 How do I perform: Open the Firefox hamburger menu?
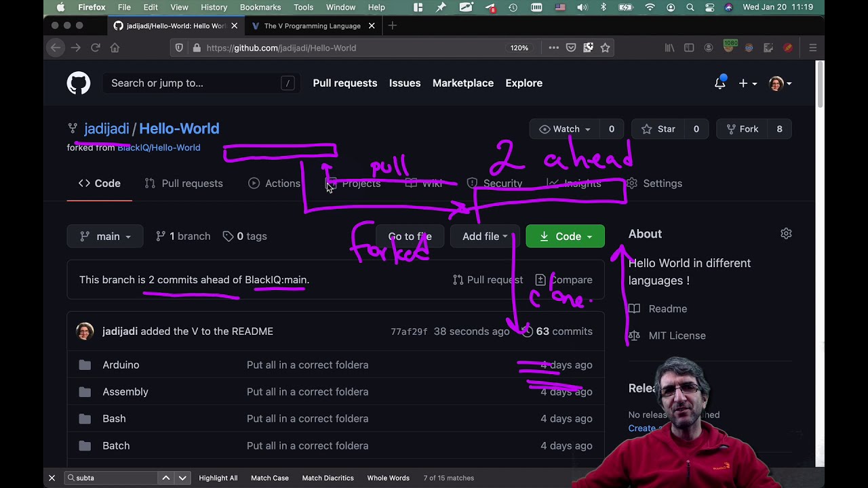point(812,47)
